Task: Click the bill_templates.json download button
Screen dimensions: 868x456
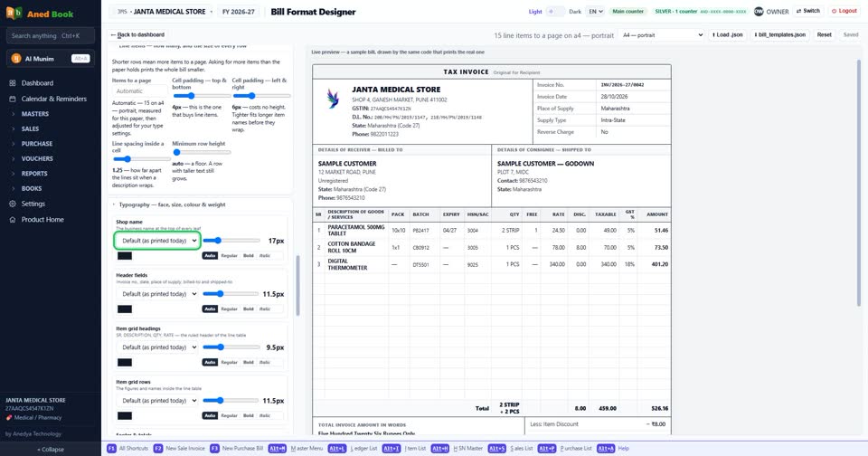Action: coord(779,35)
